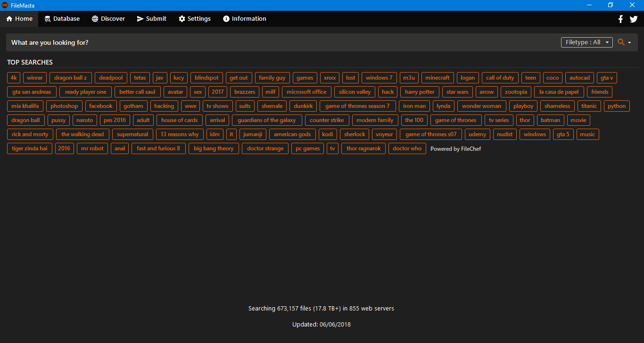Choose the 'zootopia' tag
Viewport: 644px width, 343px height.
(x=516, y=92)
